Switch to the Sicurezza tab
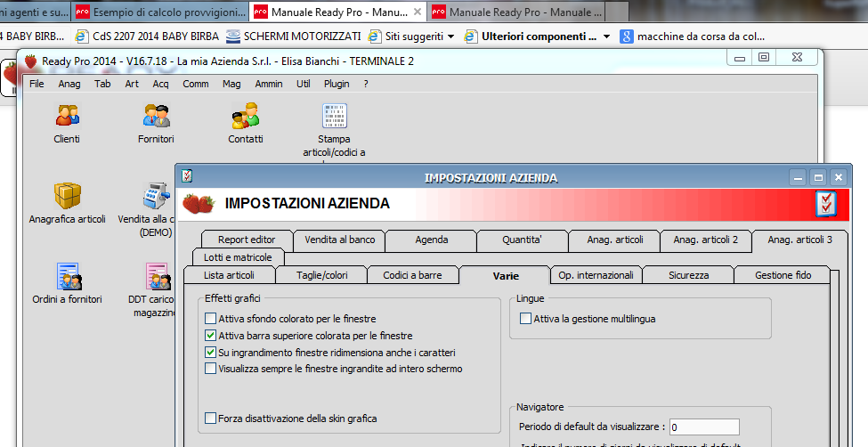Screen dimensions: 868x447 [x=689, y=275]
